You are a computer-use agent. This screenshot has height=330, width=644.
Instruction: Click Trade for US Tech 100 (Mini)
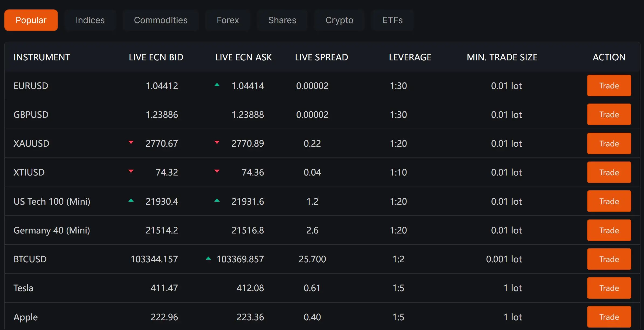[x=609, y=201]
